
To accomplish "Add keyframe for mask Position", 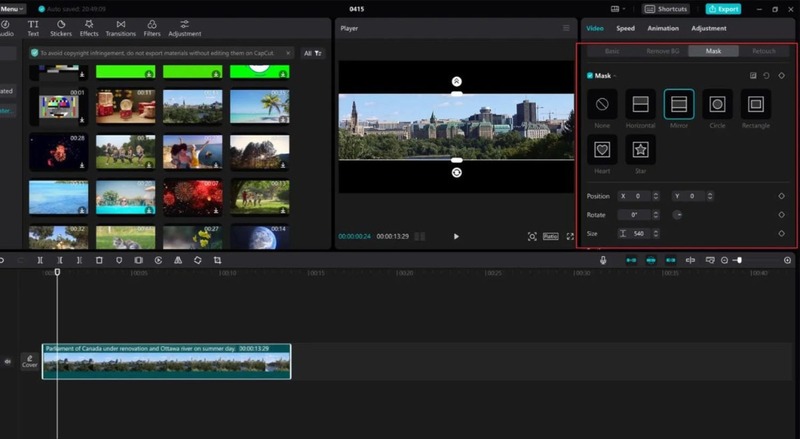I will tap(781, 196).
